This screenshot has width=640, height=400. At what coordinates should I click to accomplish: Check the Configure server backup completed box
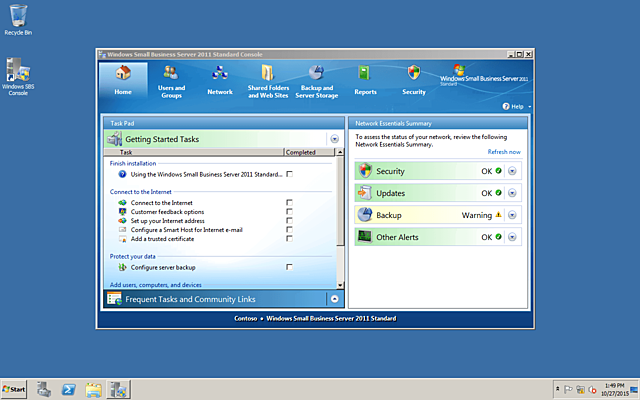(x=289, y=267)
